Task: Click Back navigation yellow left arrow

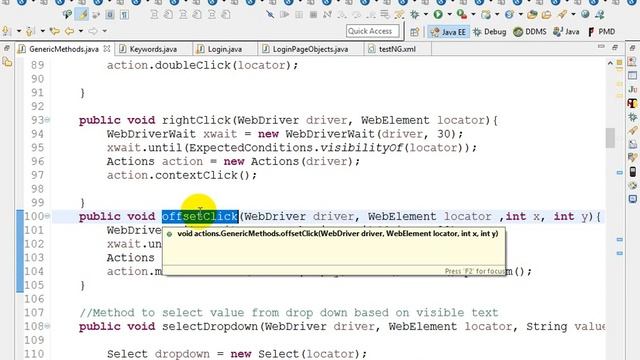Action: (x=70, y=31)
